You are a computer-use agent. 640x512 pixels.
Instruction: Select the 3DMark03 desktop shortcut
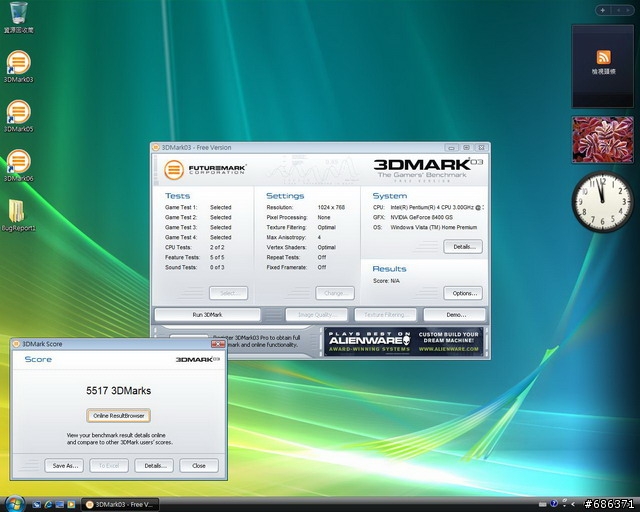[x=18, y=67]
